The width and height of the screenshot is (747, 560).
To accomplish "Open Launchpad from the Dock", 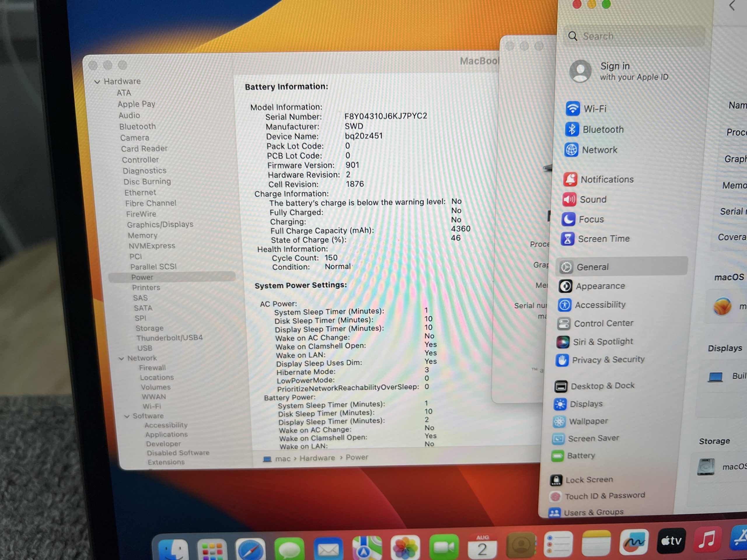I will tap(212, 550).
